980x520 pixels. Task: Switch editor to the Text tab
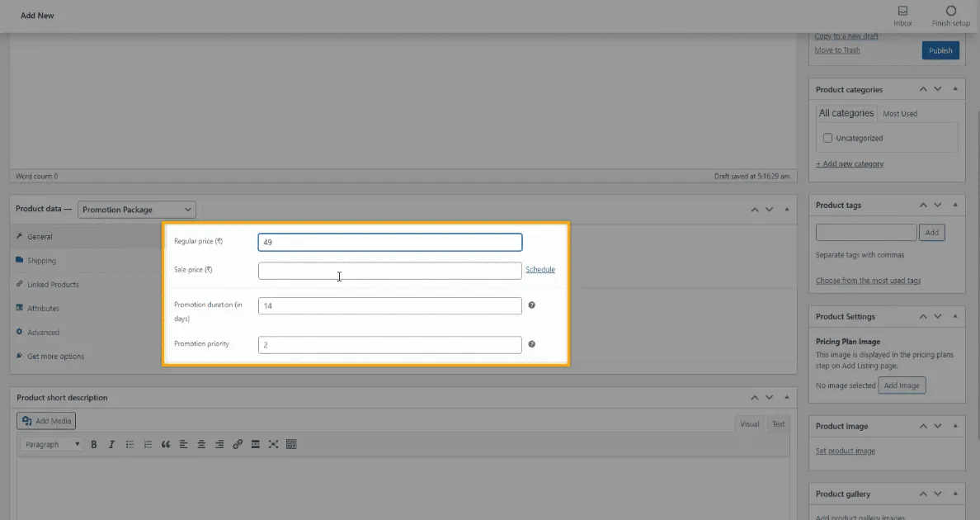778,424
